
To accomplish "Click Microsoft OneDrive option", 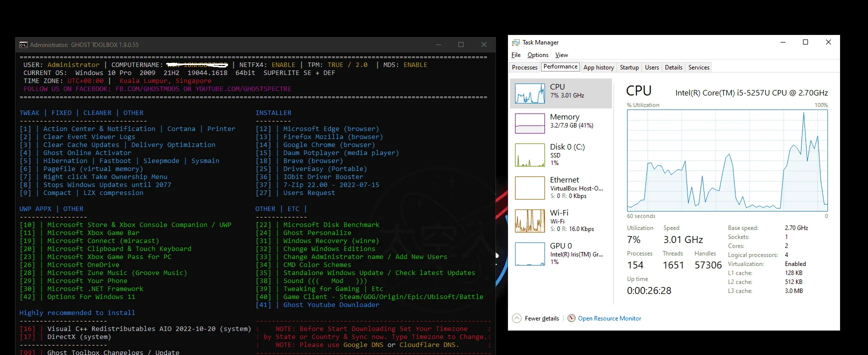I will [69, 264].
